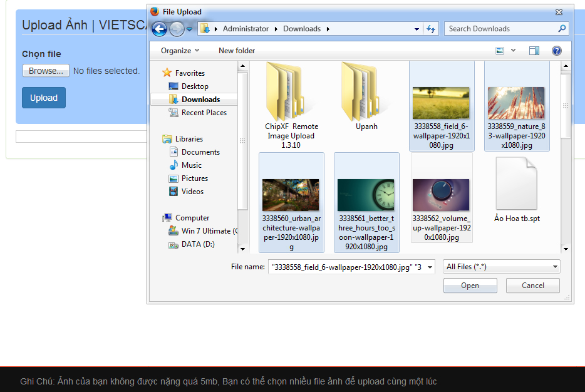585x392 pixels.
Task: Select Recent Places in the navigation pane
Action: tap(204, 113)
